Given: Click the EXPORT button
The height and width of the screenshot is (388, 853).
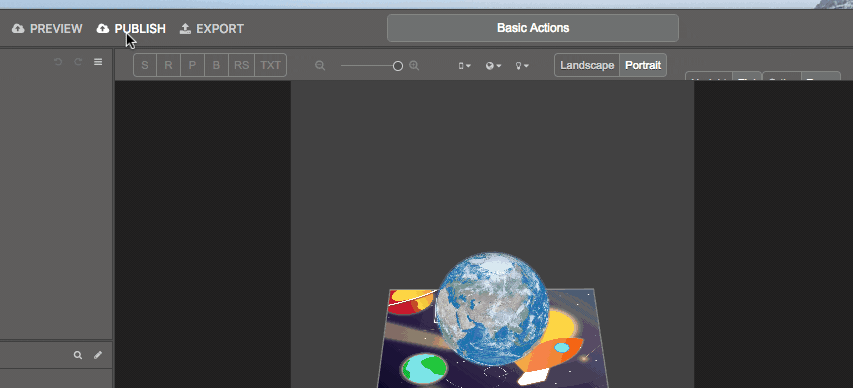Looking at the screenshot, I should (x=212, y=29).
